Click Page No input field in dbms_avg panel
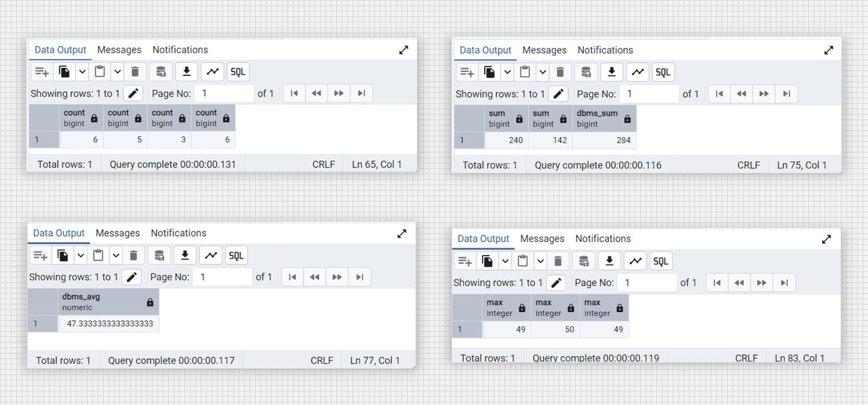This screenshot has height=405, width=868. (222, 277)
